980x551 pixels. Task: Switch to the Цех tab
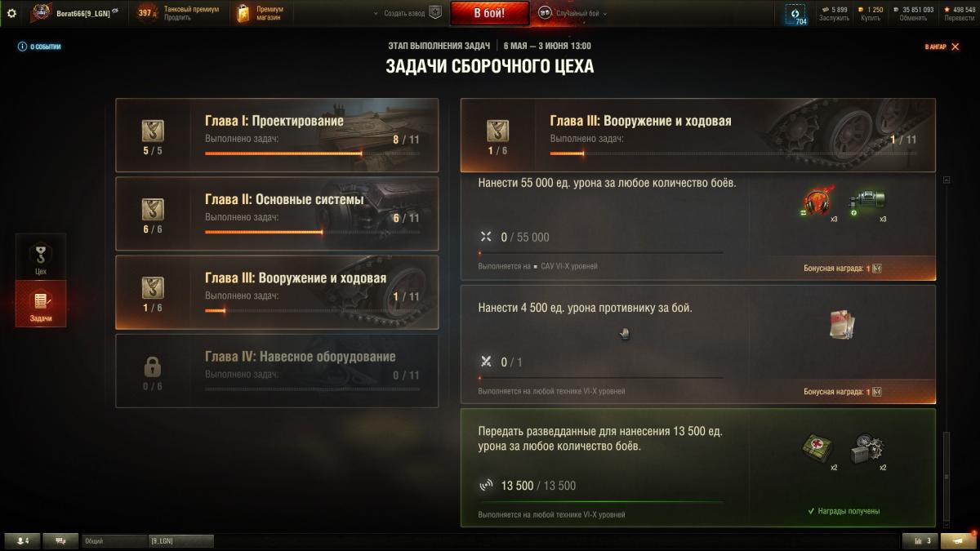click(40, 257)
